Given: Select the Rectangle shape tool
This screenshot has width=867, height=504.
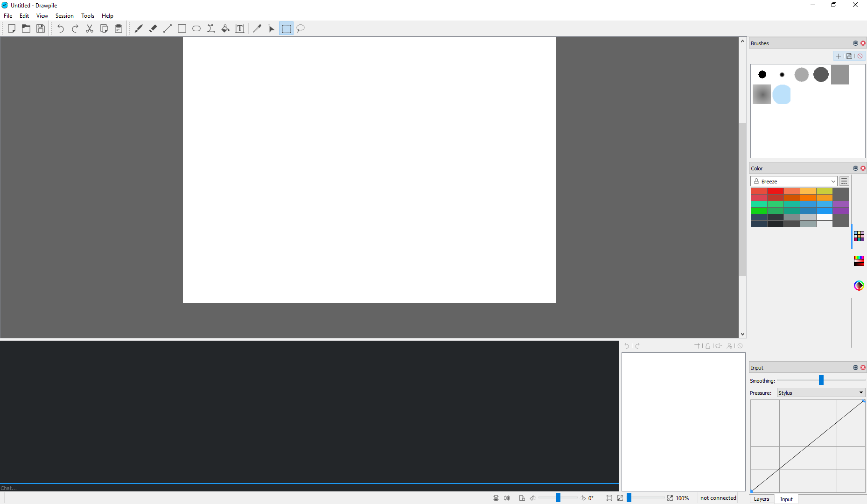Looking at the screenshot, I should [x=182, y=28].
